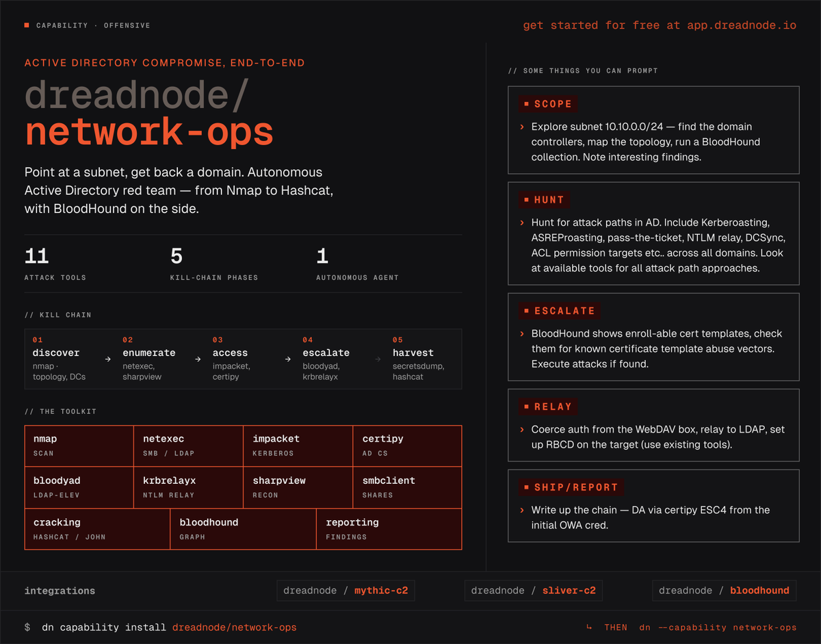Viewport: 821px width, 644px height.
Task: Click the '// THE TOOLKIT' section label
Action: [x=60, y=411]
